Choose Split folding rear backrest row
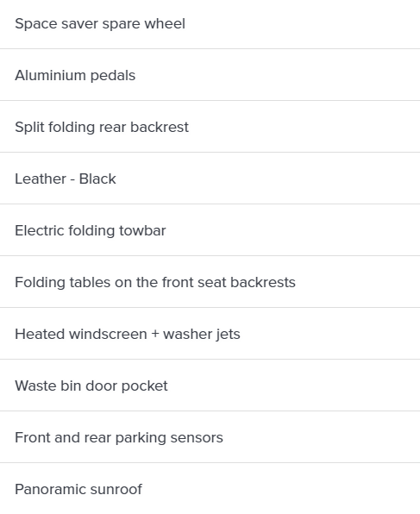This screenshot has width=420, height=514. coord(210,127)
